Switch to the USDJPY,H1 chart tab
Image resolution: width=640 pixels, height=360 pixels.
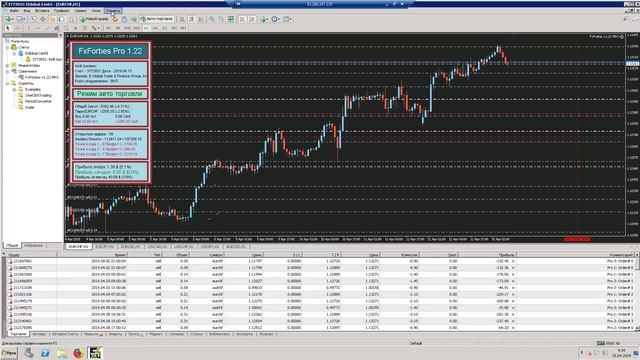[211, 247]
